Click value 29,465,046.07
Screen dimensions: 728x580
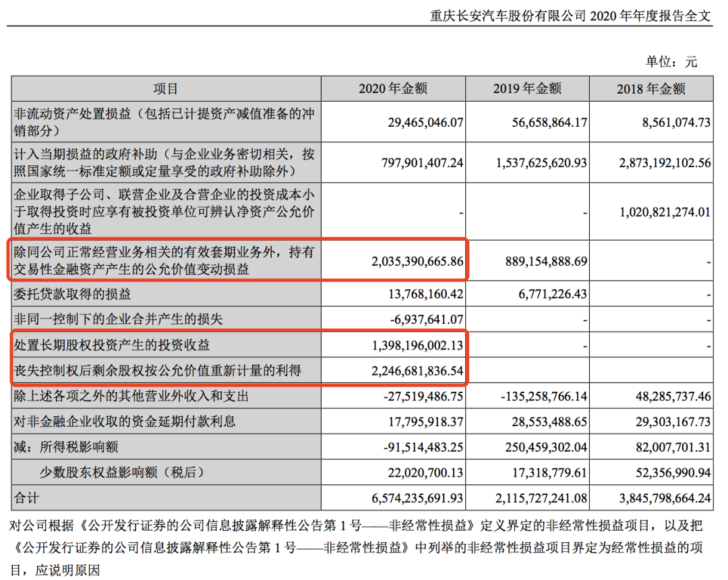pos(425,123)
